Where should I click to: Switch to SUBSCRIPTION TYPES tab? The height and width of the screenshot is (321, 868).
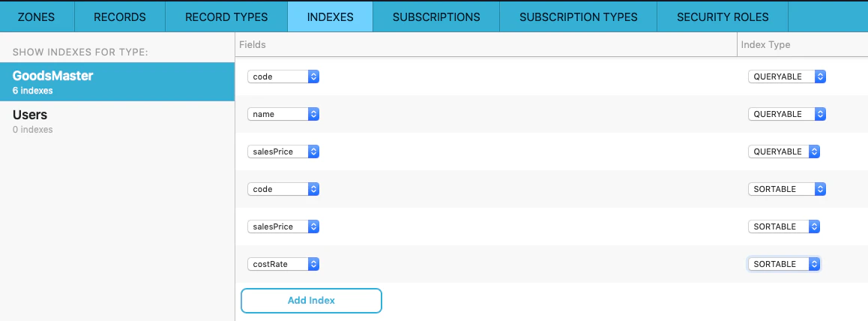(x=579, y=16)
